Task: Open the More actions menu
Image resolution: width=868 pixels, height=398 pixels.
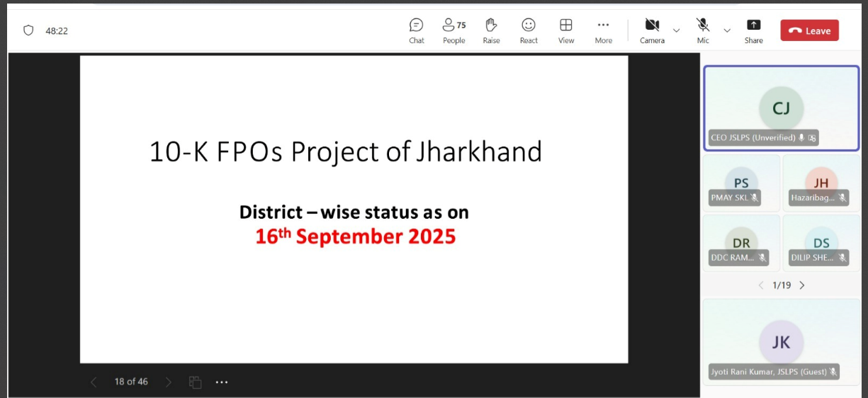Action: [x=604, y=31]
